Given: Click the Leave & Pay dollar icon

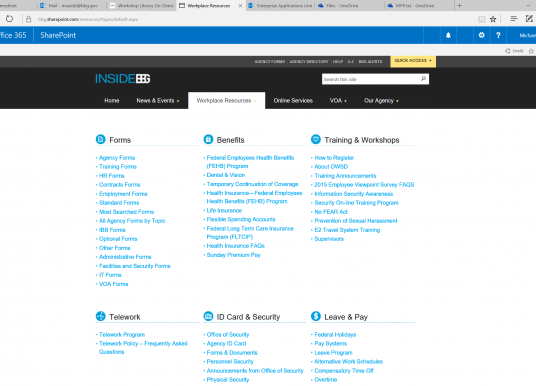Looking at the screenshot, I should pyautogui.click(x=316, y=316).
